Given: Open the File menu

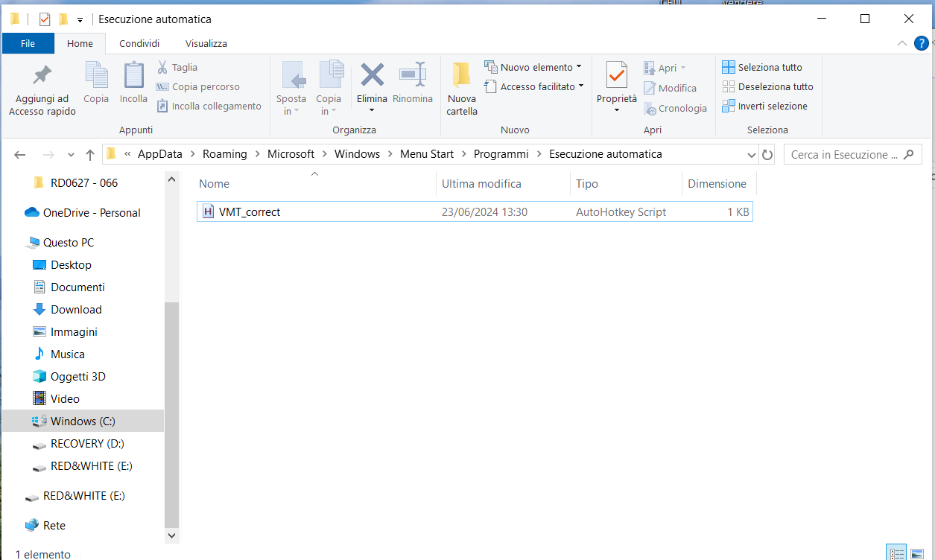Looking at the screenshot, I should point(28,43).
